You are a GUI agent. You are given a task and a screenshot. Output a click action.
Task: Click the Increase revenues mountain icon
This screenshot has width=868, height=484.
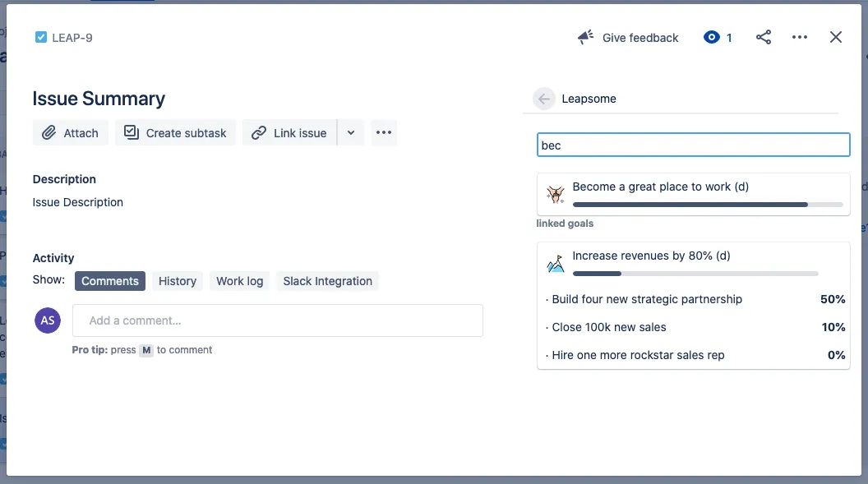(555, 264)
